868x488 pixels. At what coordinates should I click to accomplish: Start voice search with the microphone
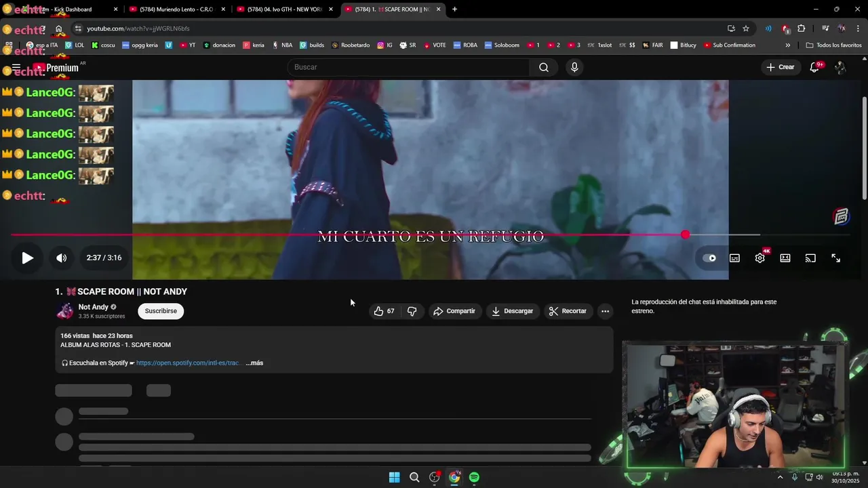574,67
